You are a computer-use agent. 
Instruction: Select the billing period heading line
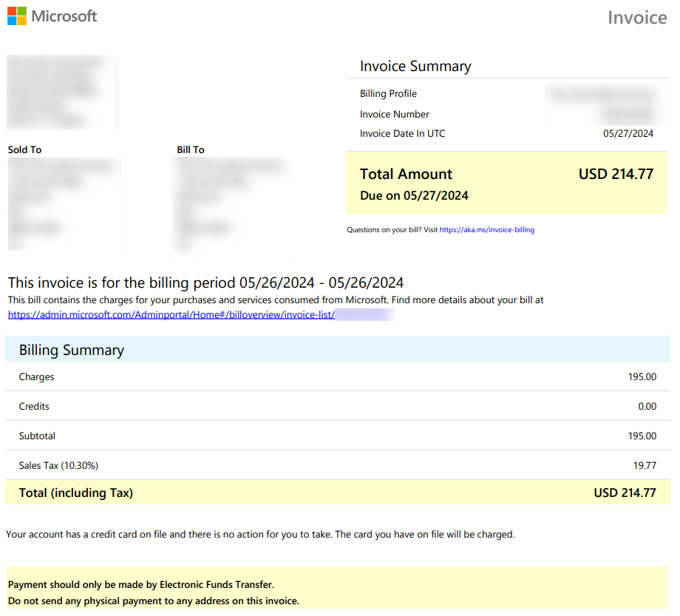205,282
